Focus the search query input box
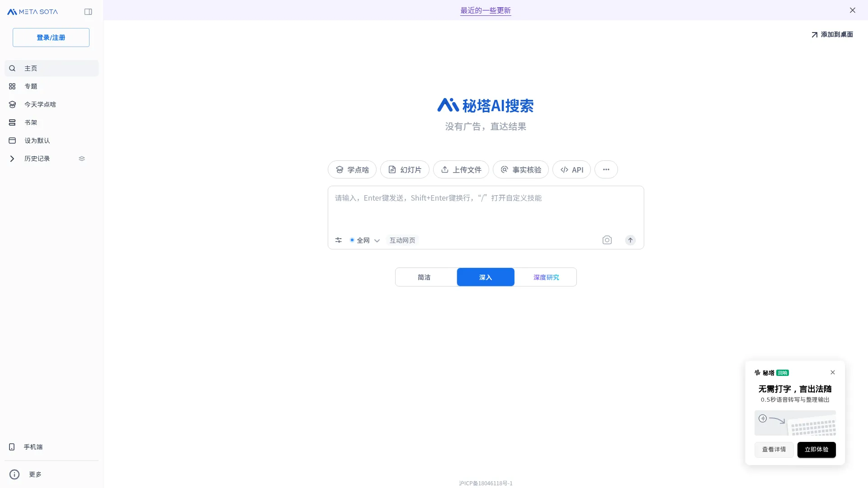 click(x=486, y=209)
